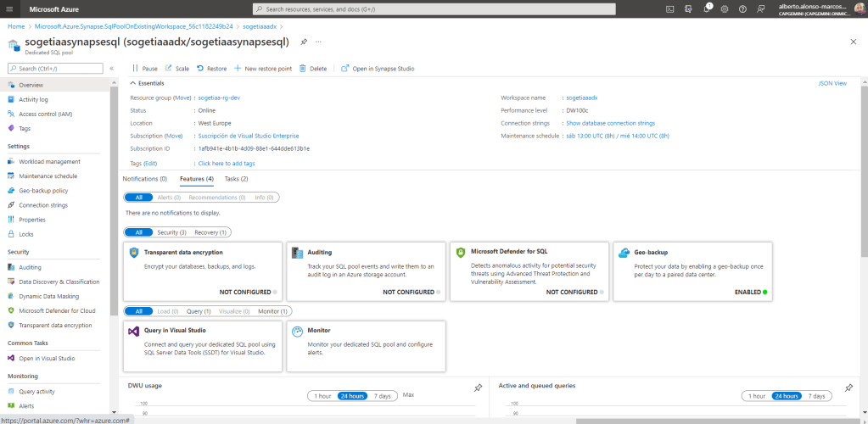The width and height of the screenshot is (868, 424).
Task: Collapse the Essentials section
Action: (133, 83)
